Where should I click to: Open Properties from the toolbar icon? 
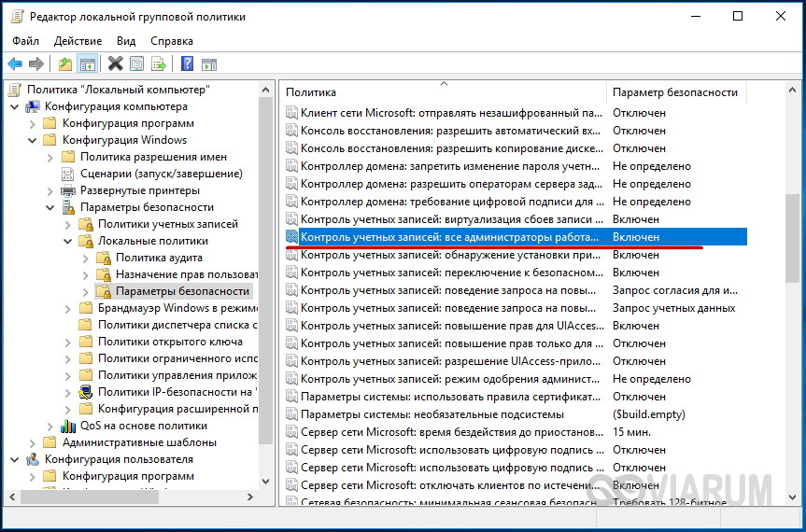click(137, 64)
